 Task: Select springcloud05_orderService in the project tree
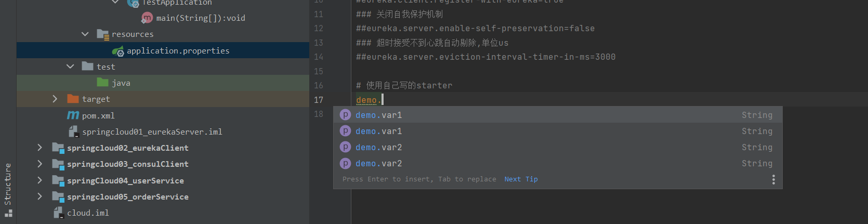(x=127, y=197)
